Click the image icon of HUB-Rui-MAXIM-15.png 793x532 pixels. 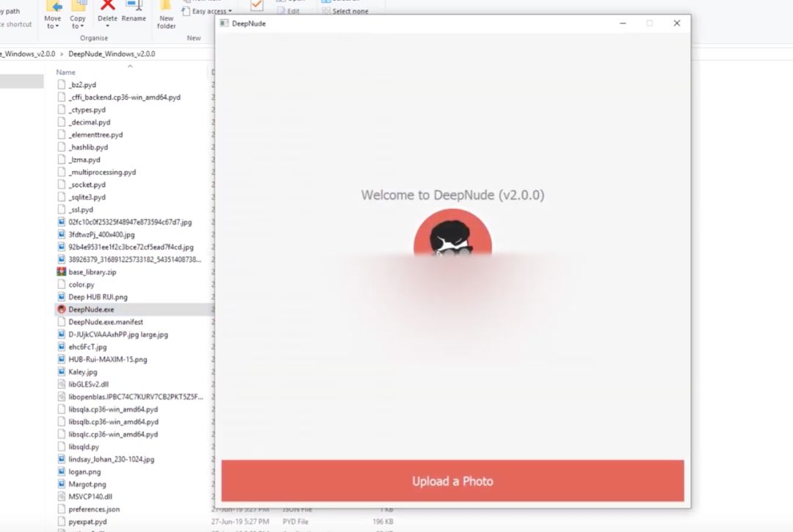tap(61, 360)
